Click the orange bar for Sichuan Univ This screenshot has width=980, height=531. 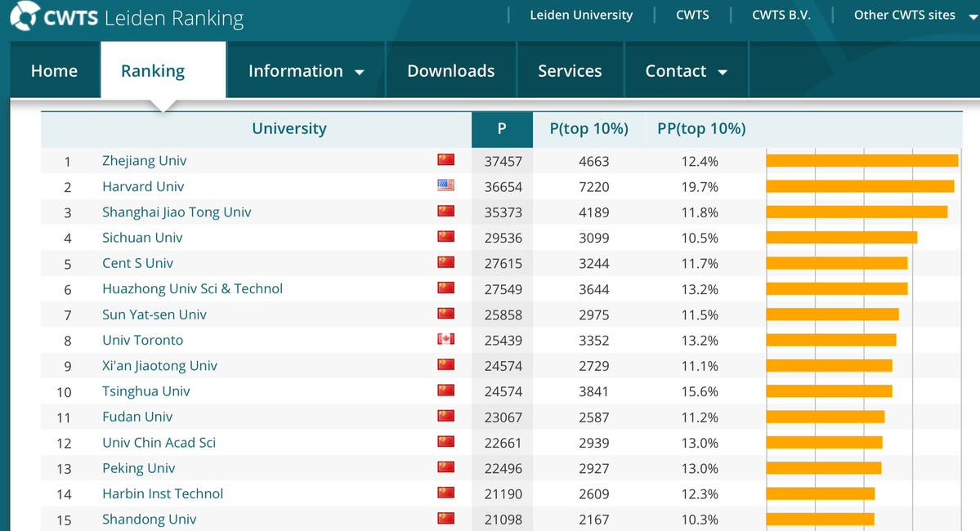pyautogui.click(x=842, y=238)
